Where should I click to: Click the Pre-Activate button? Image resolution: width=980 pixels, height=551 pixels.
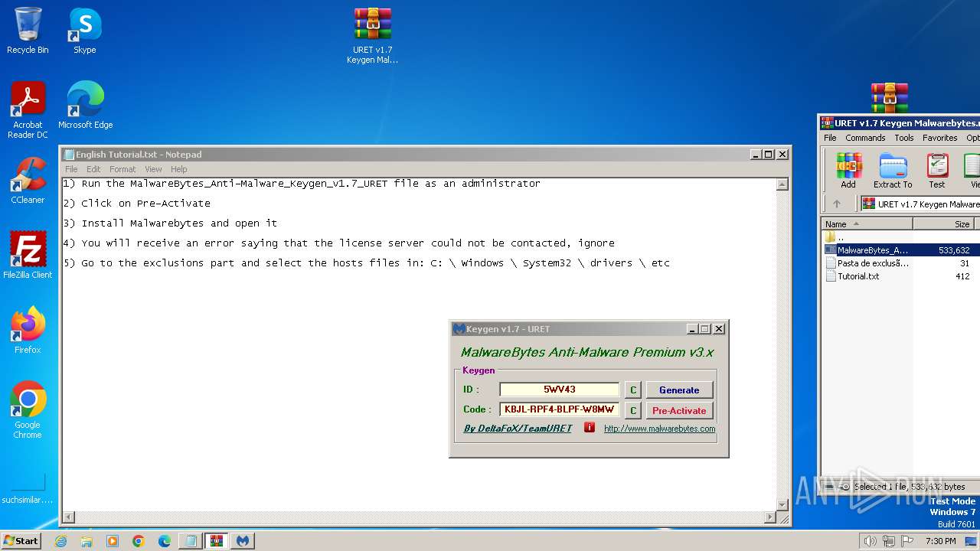679,410
